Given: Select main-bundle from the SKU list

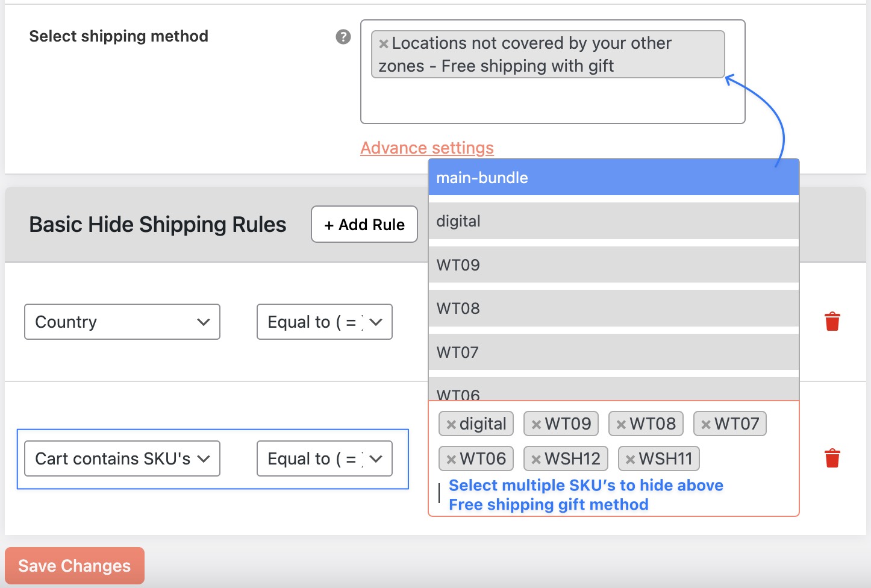Looking at the screenshot, I should point(613,177).
